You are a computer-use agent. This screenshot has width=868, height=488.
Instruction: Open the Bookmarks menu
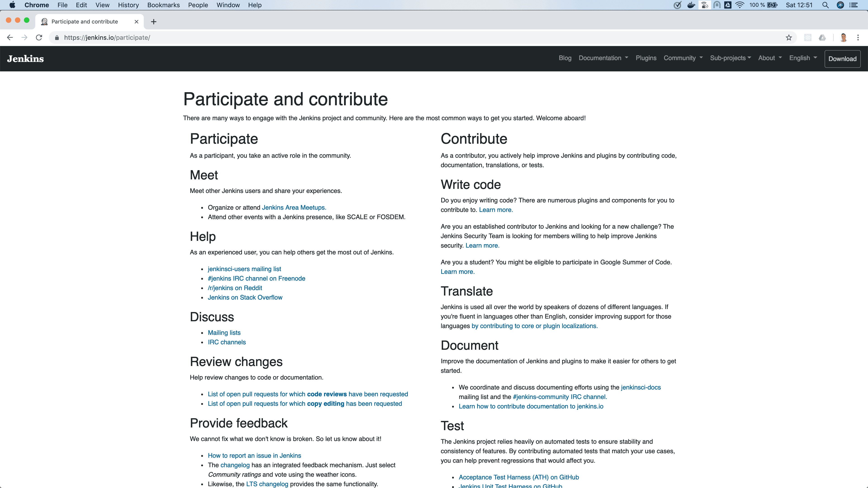pos(163,5)
